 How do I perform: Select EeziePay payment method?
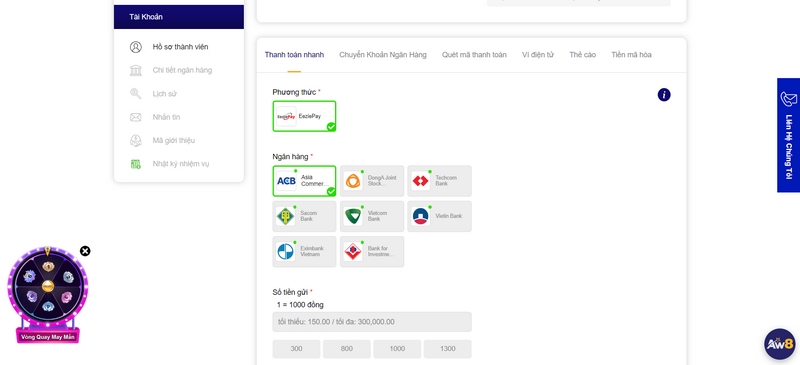pyautogui.click(x=304, y=116)
